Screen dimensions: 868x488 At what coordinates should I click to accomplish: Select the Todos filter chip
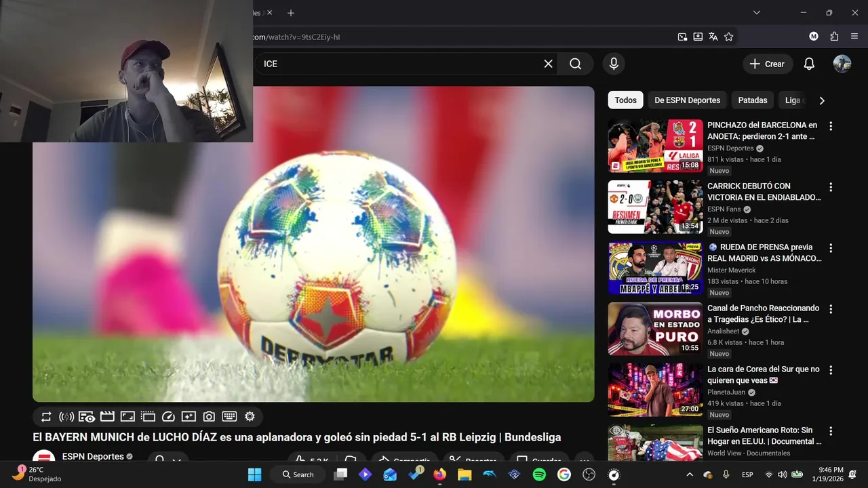(x=625, y=100)
